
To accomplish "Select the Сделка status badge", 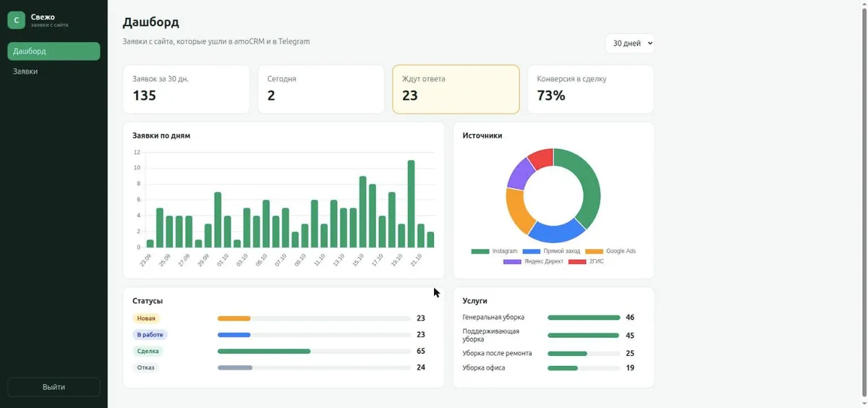I will coord(148,351).
